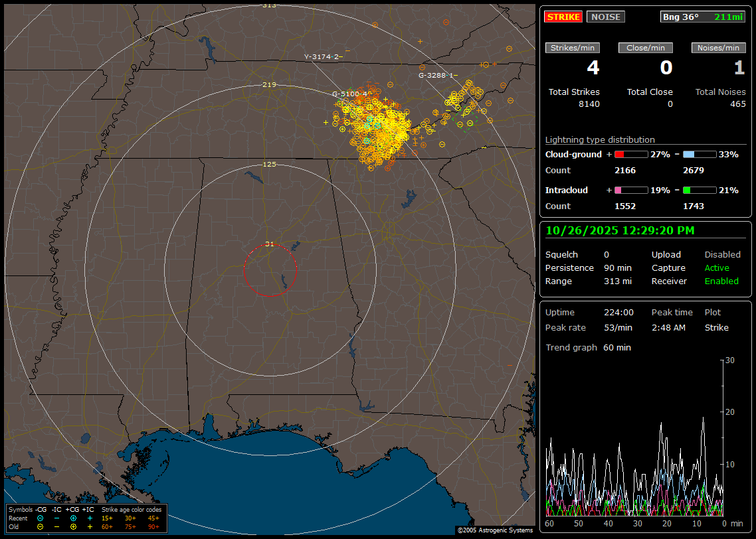
Task: Click the red STRIKE indicator button
Action: [563, 17]
